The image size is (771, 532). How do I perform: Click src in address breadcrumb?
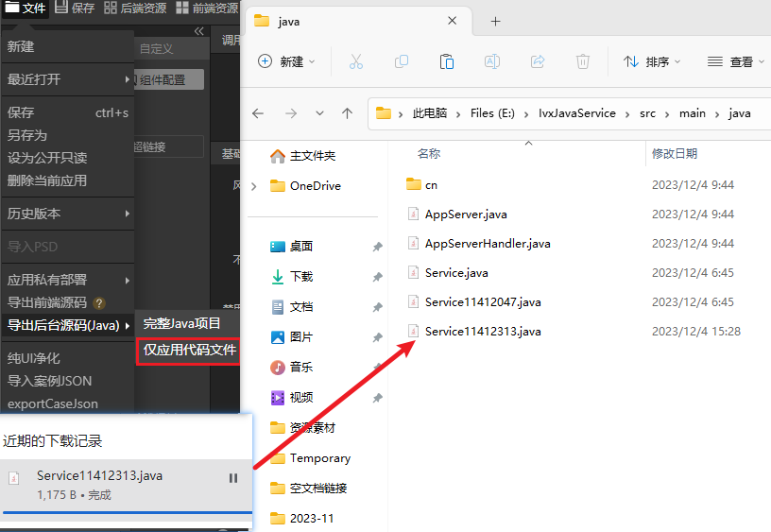[647, 113]
